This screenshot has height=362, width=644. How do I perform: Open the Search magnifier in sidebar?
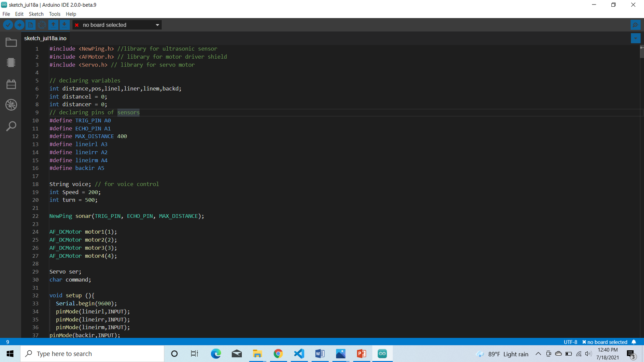coord(11,126)
